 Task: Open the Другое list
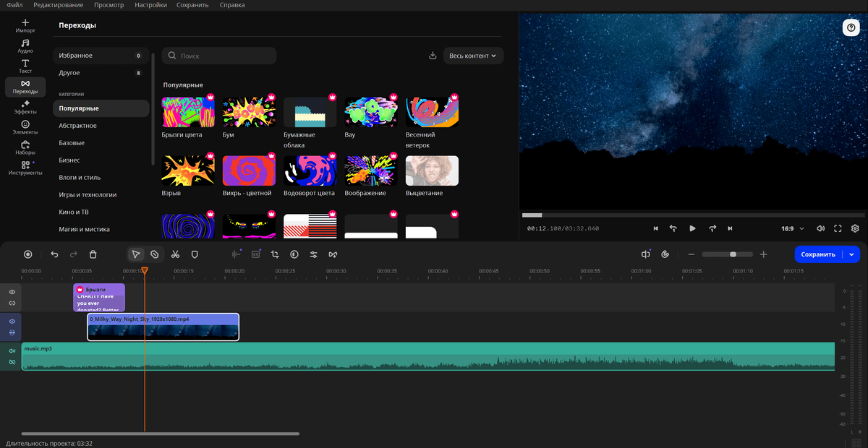[x=101, y=73]
